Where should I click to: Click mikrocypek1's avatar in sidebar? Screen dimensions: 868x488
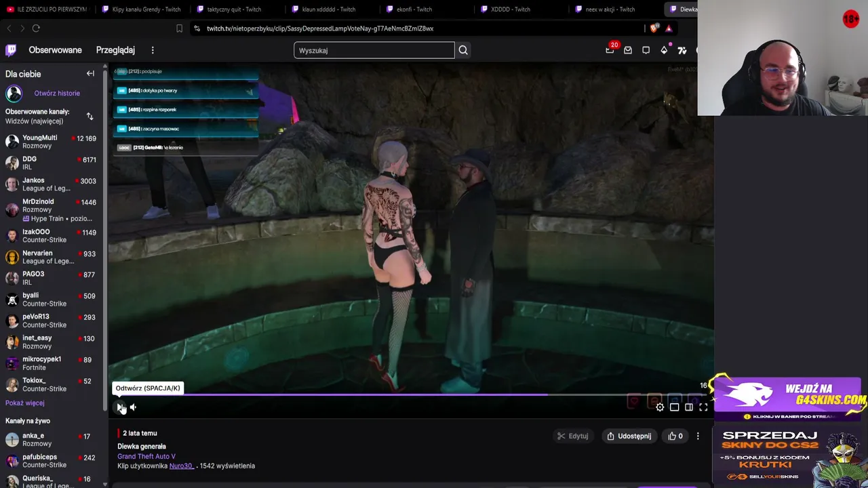pyautogui.click(x=12, y=363)
